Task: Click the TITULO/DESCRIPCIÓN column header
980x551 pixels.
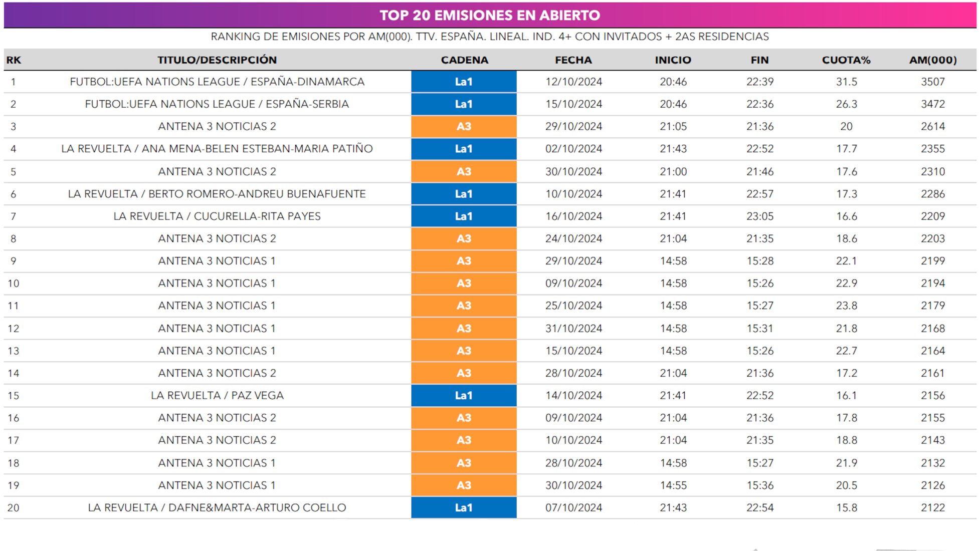Action: click(x=217, y=60)
